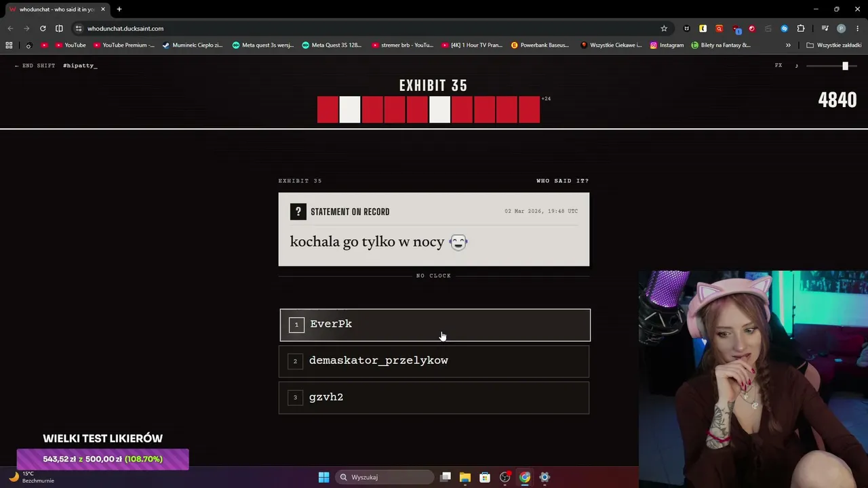
Task: Click the statement text 'kochala go tylko w nocy'
Action: [367, 242]
